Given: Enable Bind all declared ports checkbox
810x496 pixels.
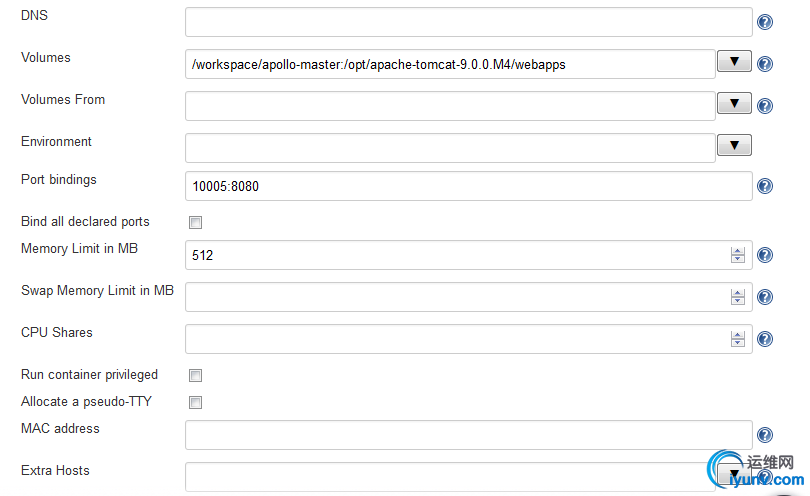Looking at the screenshot, I should [x=195, y=222].
